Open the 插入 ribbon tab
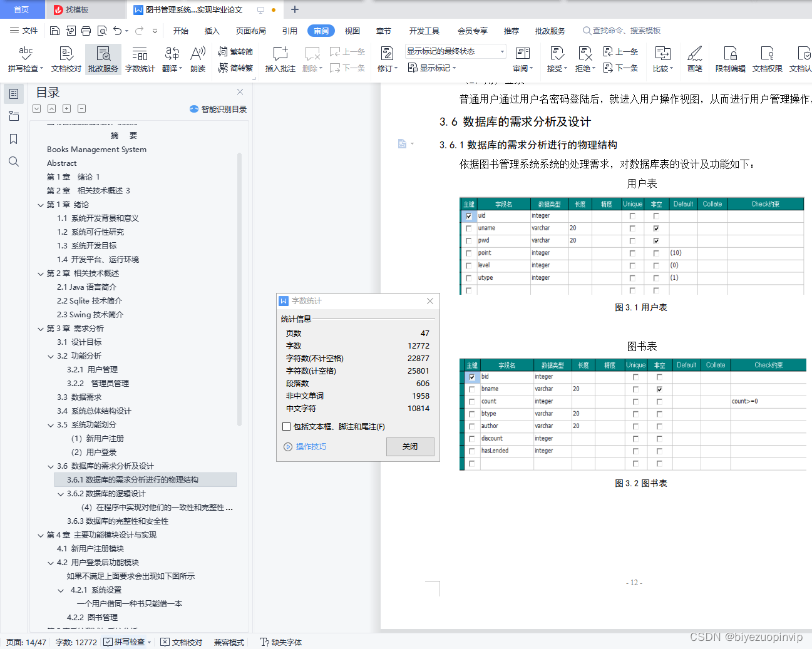The height and width of the screenshot is (649, 812). point(212,31)
